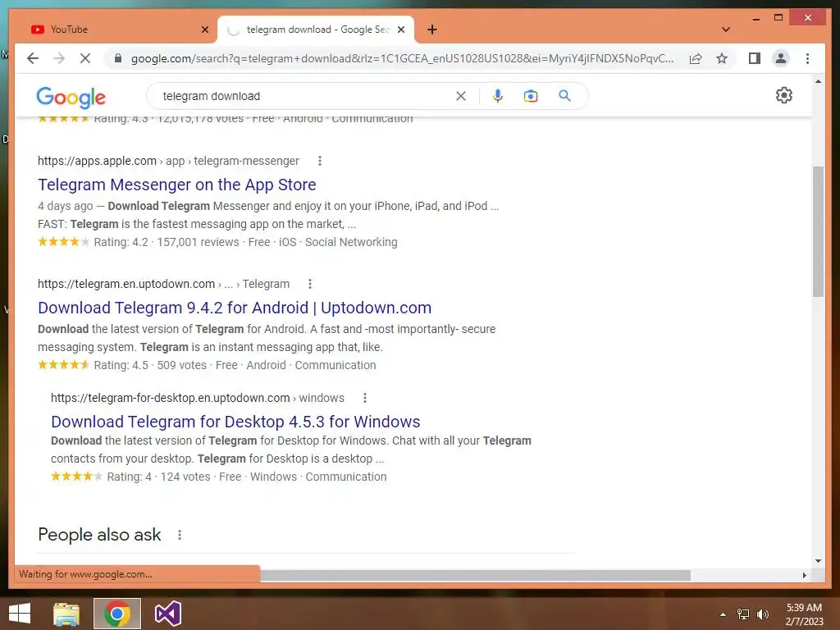Screen dimensions: 840x630
Task: Click the 'Rating: 4.5 · 509 votes' text
Action: [x=151, y=365]
